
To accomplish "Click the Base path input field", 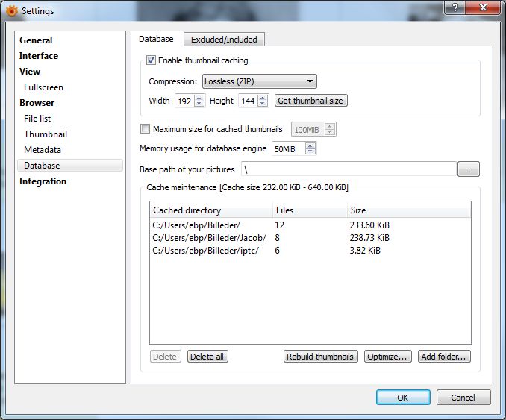I will pos(349,169).
